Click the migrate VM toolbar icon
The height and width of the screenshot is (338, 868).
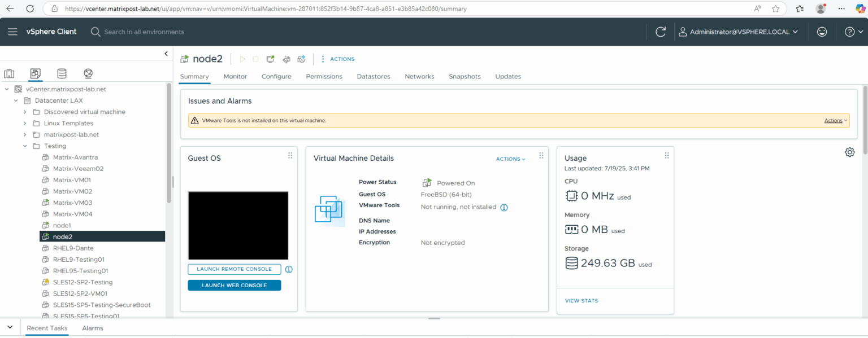point(287,59)
